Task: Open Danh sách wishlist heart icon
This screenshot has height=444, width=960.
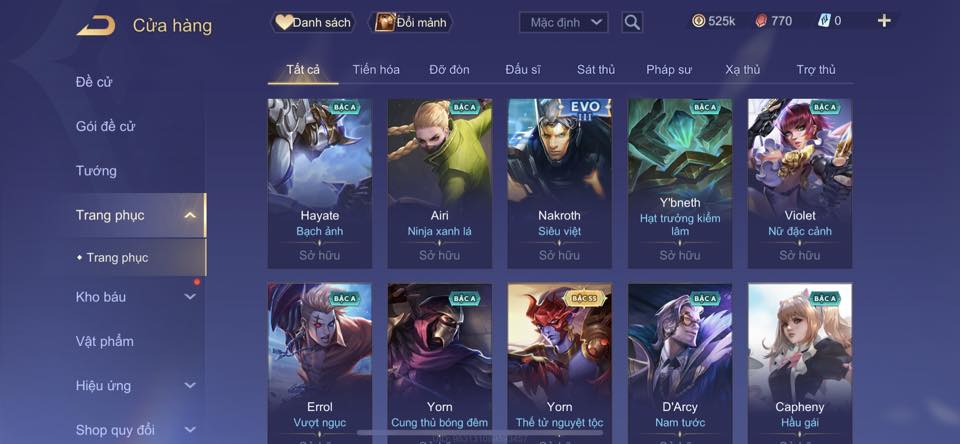Action: tap(283, 23)
